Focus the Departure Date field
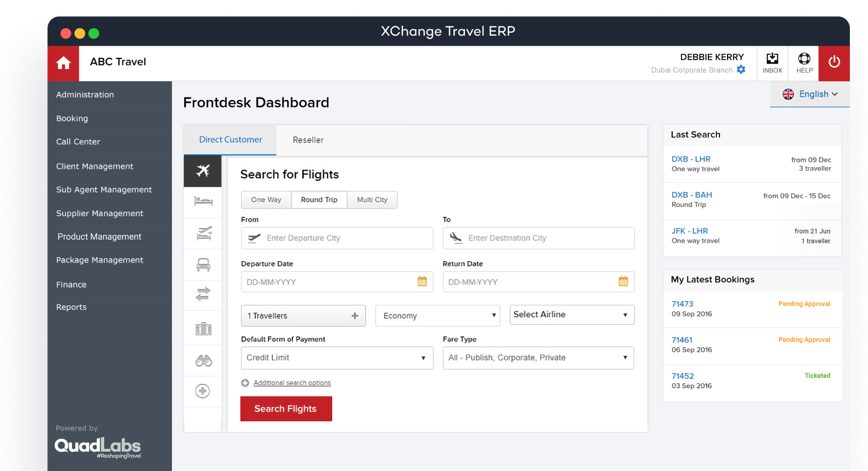 pos(337,282)
